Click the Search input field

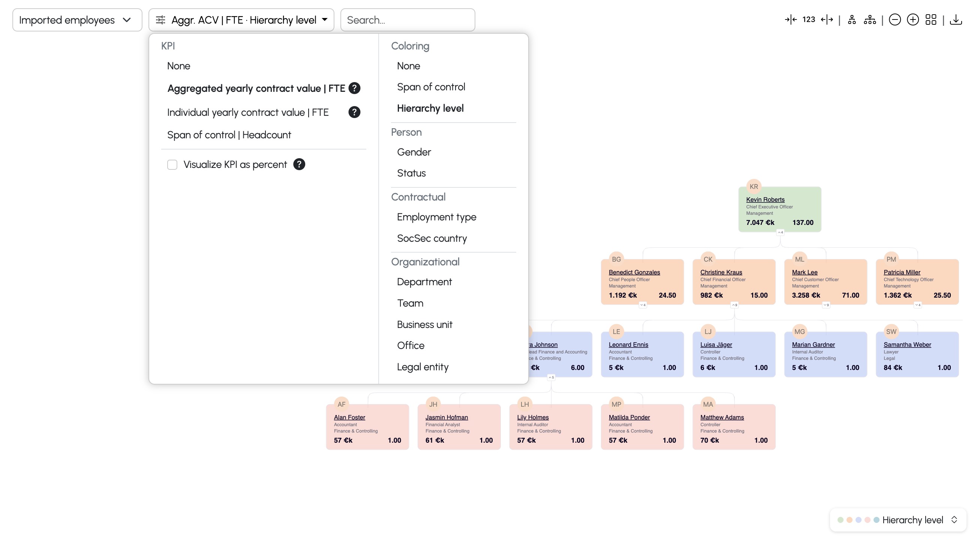(408, 20)
